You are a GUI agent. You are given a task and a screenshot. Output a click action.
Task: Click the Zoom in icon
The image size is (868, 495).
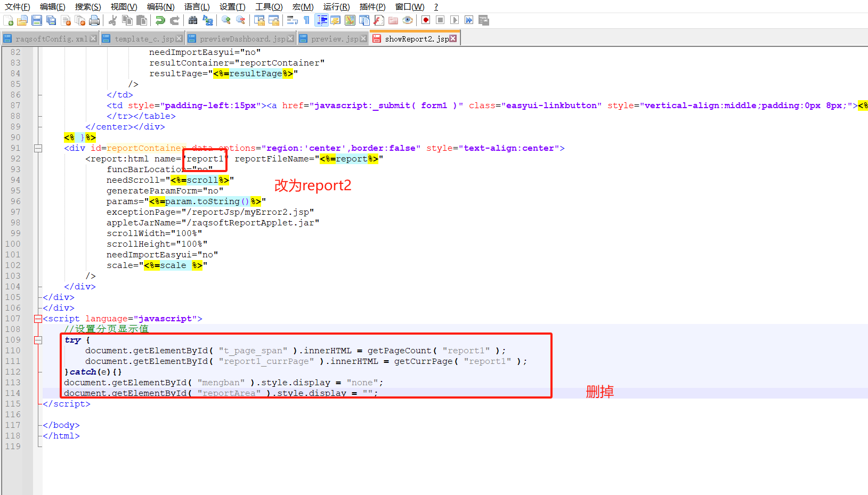click(x=226, y=20)
